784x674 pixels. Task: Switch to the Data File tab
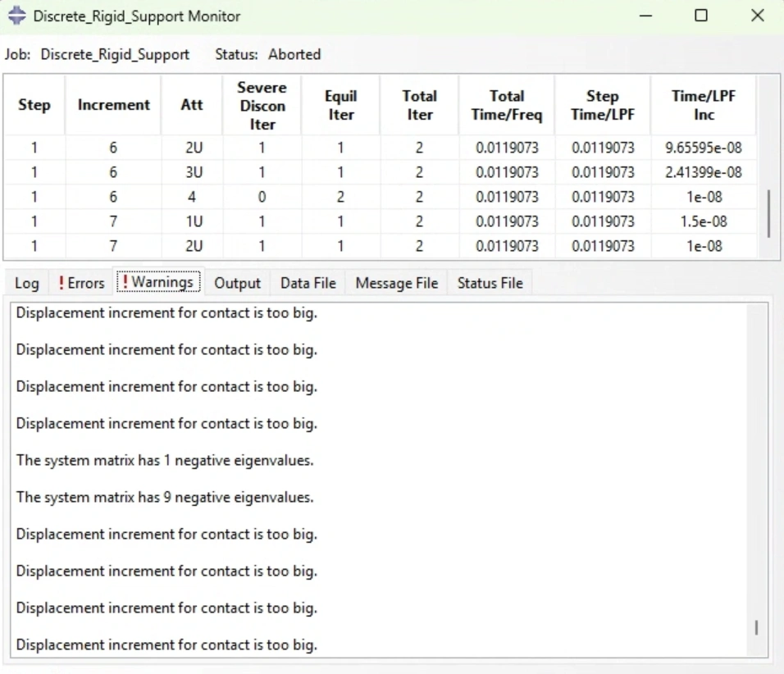coord(308,283)
